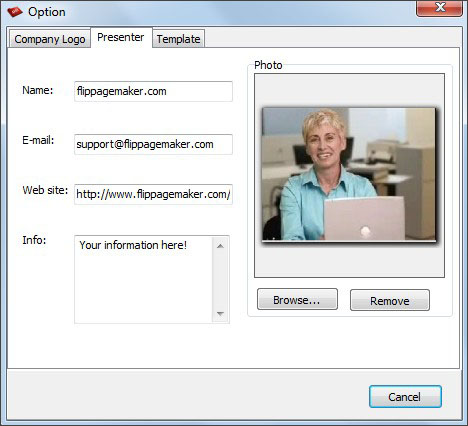This screenshot has height=426, width=468.
Task: Close the Option dialog window
Action: point(439,8)
